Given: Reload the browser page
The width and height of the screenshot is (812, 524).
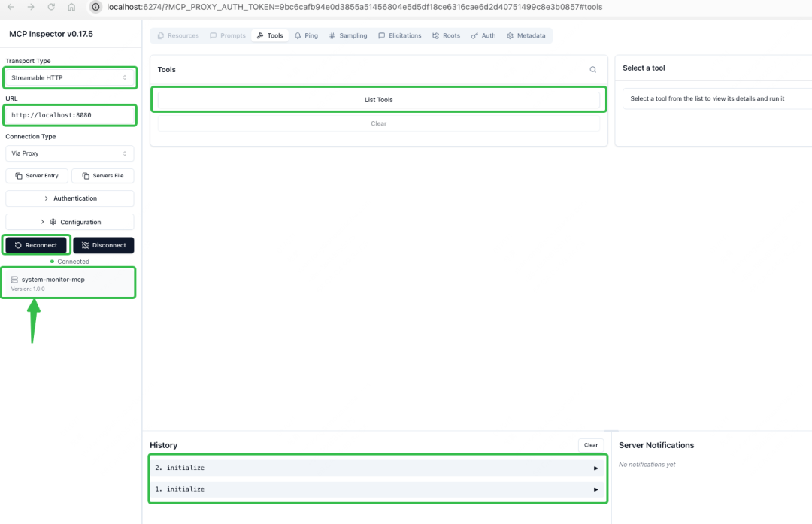Looking at the screenshot, I should click(x=51, y=7).
